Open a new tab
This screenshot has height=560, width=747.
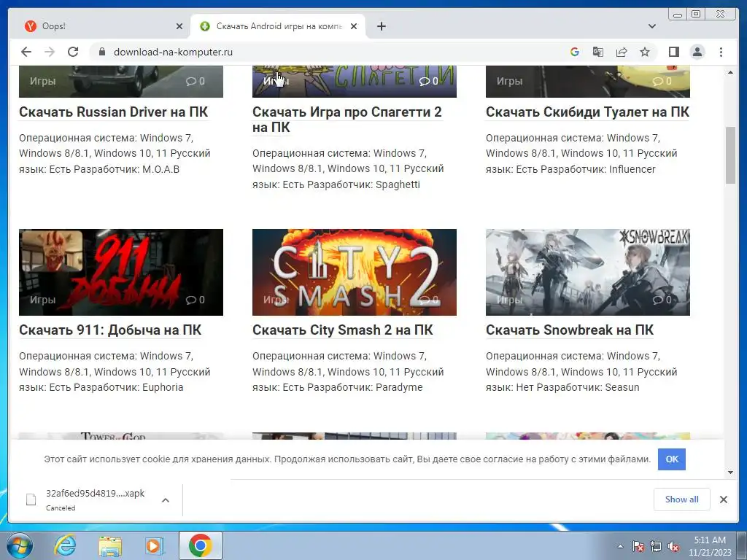pos(381,26)
